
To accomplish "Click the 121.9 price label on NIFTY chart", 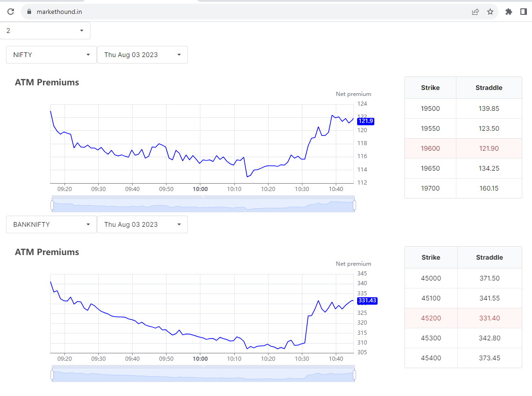I will [365, 121].
